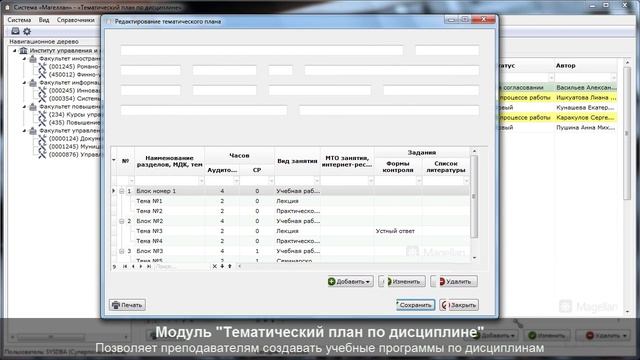Click the Изменить button in dialog
The image size is (640, 360).
coord(402,281)
